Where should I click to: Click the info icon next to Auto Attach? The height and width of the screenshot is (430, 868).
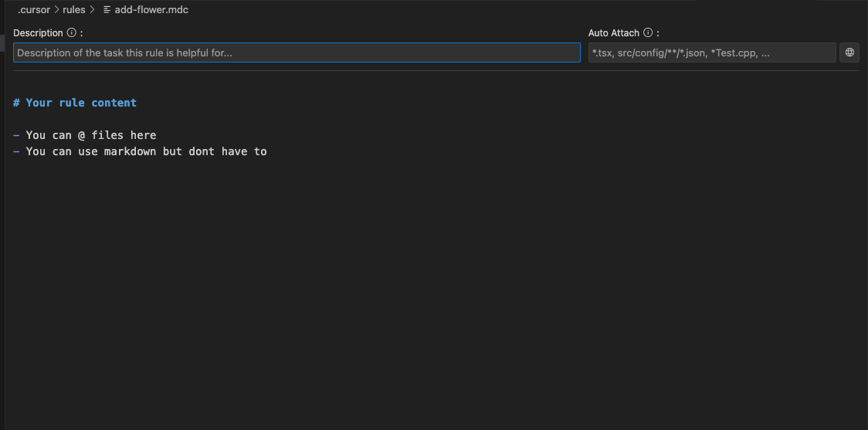tap(648, 32)
